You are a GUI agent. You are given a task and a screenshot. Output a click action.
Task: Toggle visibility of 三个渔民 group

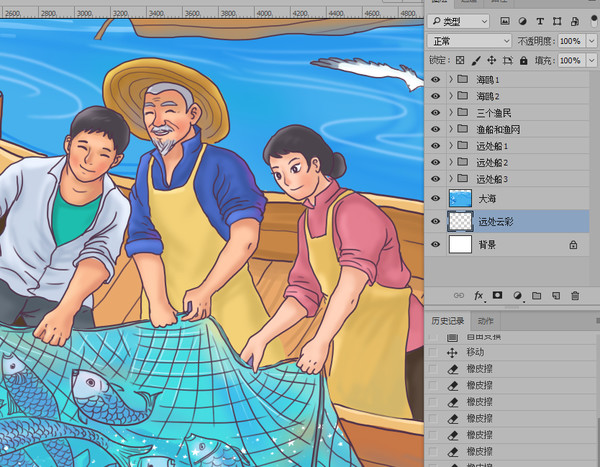(435, 113)
